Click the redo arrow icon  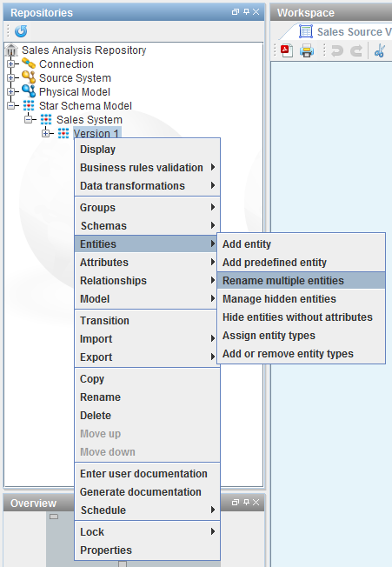click(x=356, y=50)
